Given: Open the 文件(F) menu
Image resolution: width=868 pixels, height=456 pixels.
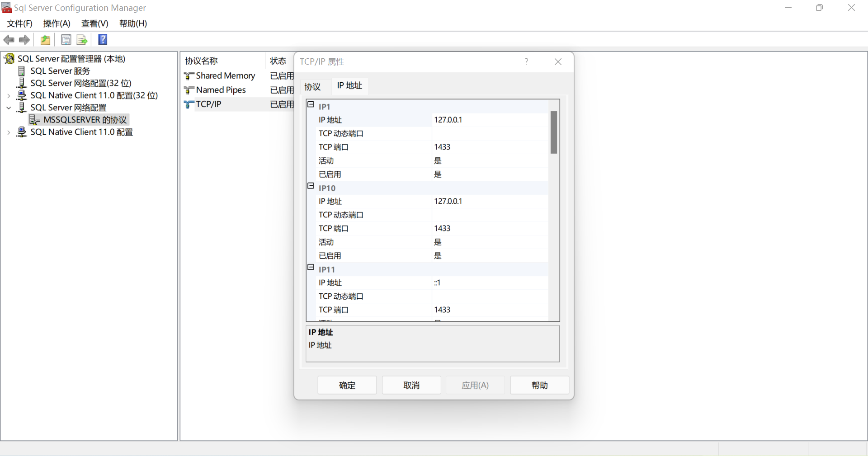Looking at the screenshot, I should click(x=19, y=24).
